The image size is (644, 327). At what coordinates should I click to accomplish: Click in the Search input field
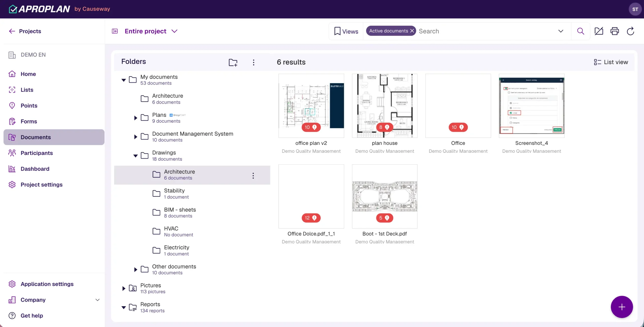(486, 31)
